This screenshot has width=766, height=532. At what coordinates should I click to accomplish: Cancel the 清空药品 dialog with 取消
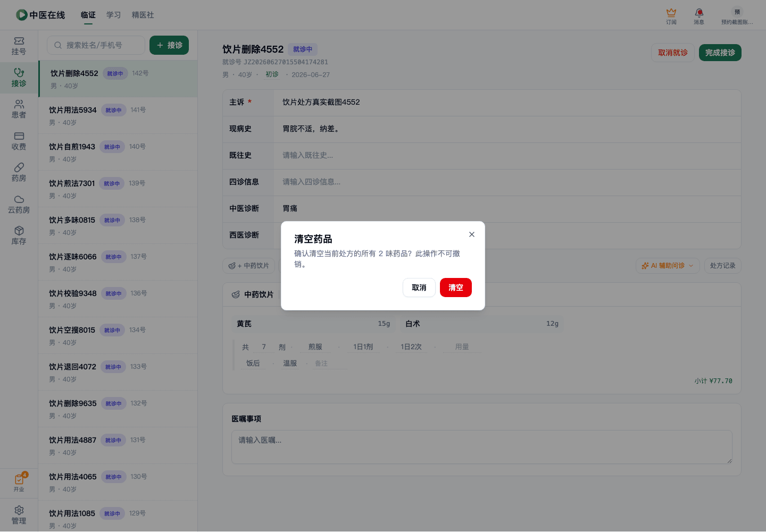[419, 288]
